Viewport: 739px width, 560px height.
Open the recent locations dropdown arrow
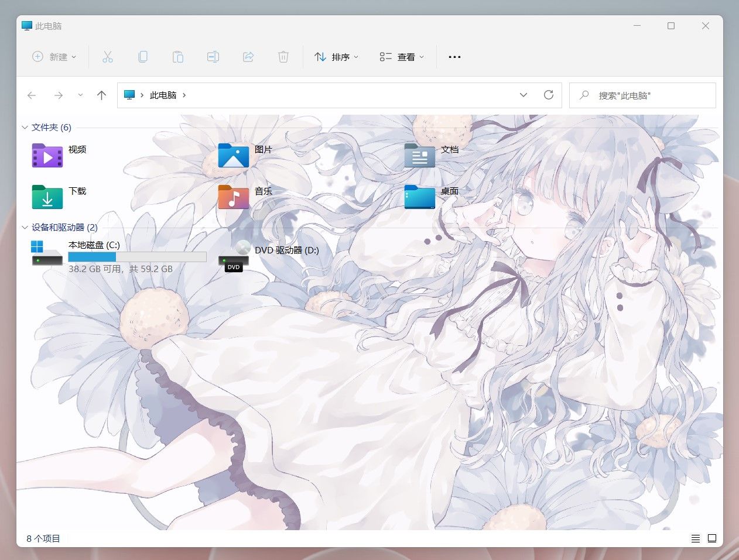[80, 95]
